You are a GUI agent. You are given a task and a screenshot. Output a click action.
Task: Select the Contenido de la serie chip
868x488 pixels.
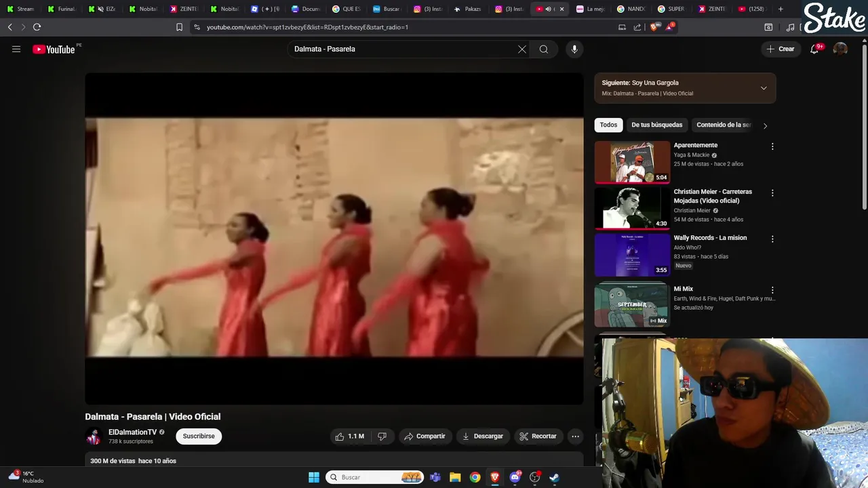724,125
